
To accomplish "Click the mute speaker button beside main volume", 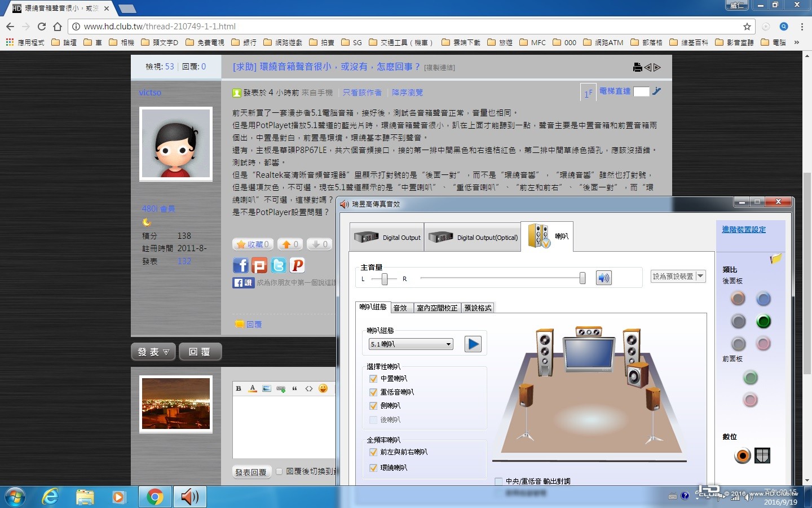I will [x=603, y=278].
